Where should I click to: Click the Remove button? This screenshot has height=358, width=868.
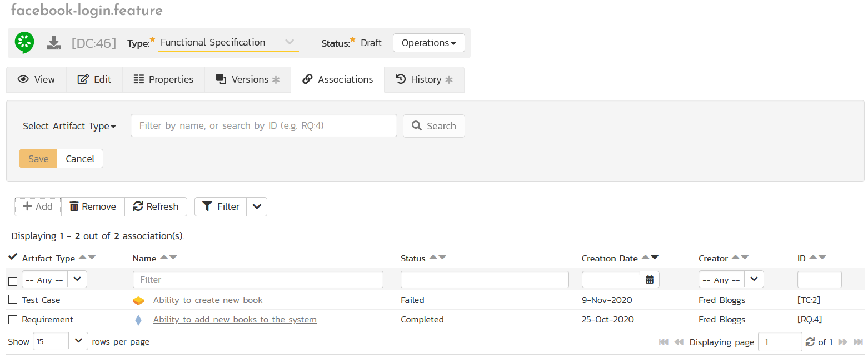click(93, 206)
